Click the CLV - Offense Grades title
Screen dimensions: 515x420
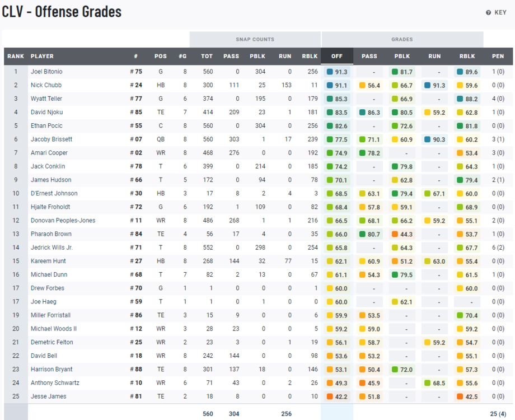click(x=62, y=12)
